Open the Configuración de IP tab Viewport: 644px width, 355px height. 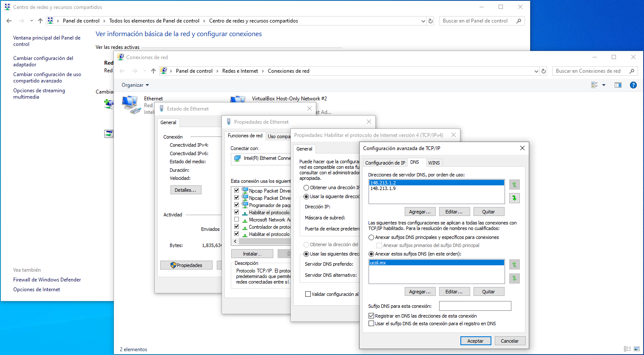coord(385,163)
